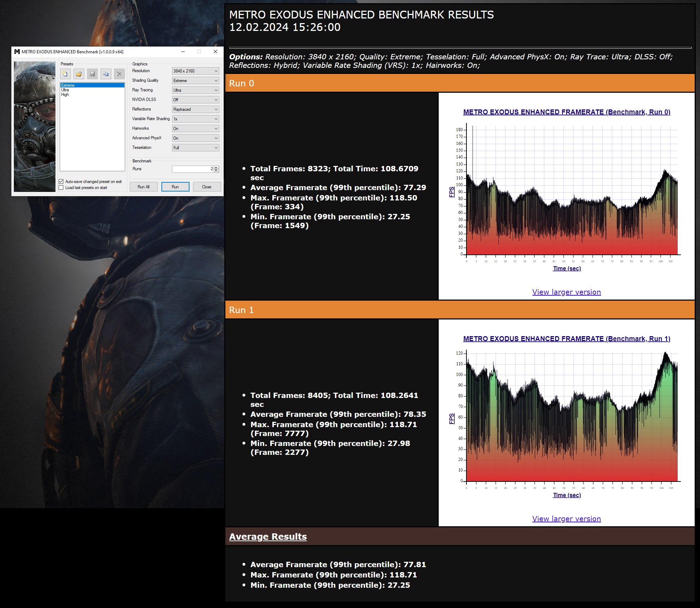Increase Runs count with up arrow

(216, 167)
